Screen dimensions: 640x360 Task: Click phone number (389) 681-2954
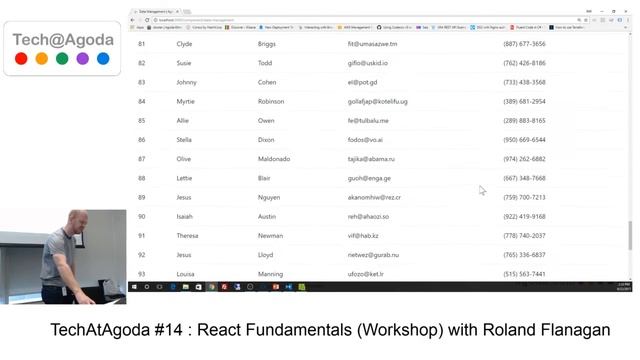(524, 101)
